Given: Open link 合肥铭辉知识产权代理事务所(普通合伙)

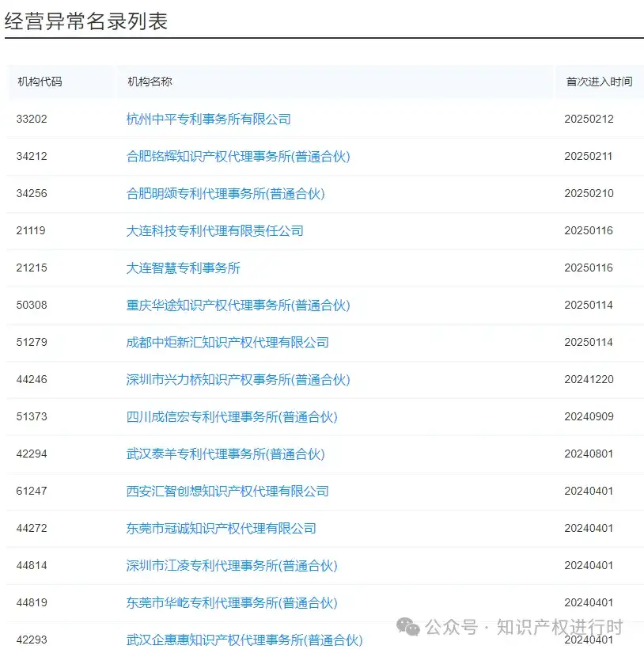Looking at the screenshot, I should coord(238,156).
